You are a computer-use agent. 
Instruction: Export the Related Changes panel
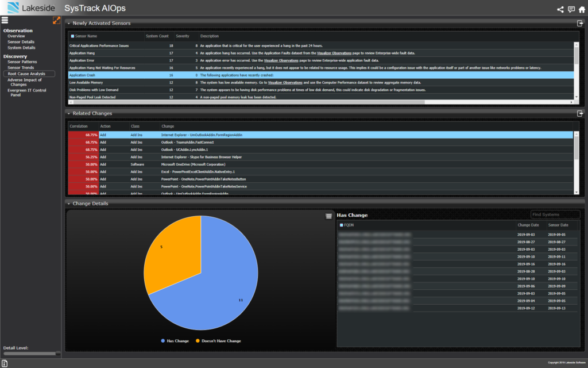(x=580, y=113)
